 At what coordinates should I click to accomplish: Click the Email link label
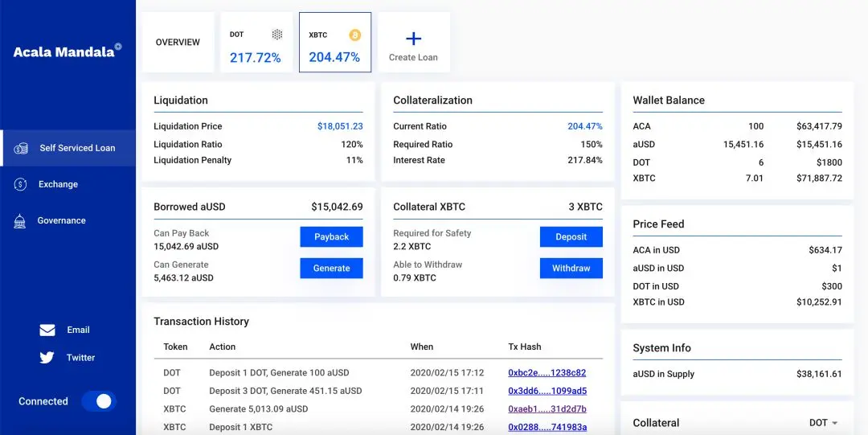coord(78,330)
